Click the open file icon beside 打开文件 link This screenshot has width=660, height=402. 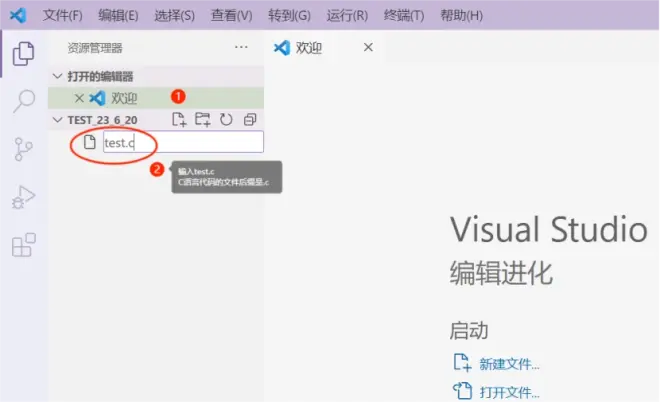tap(462, 391)
